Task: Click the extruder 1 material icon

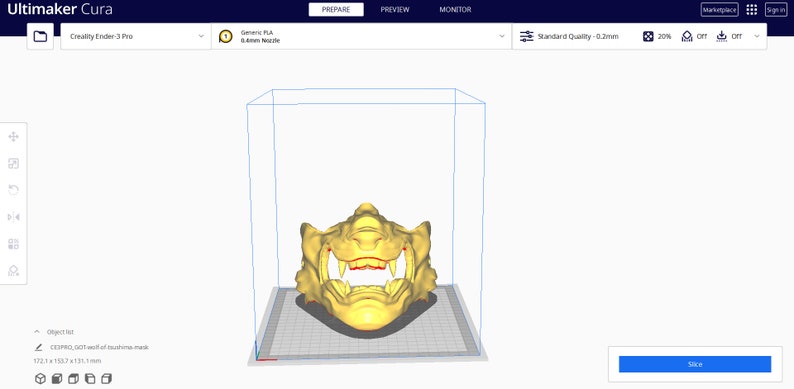Action: pos(226,36)
